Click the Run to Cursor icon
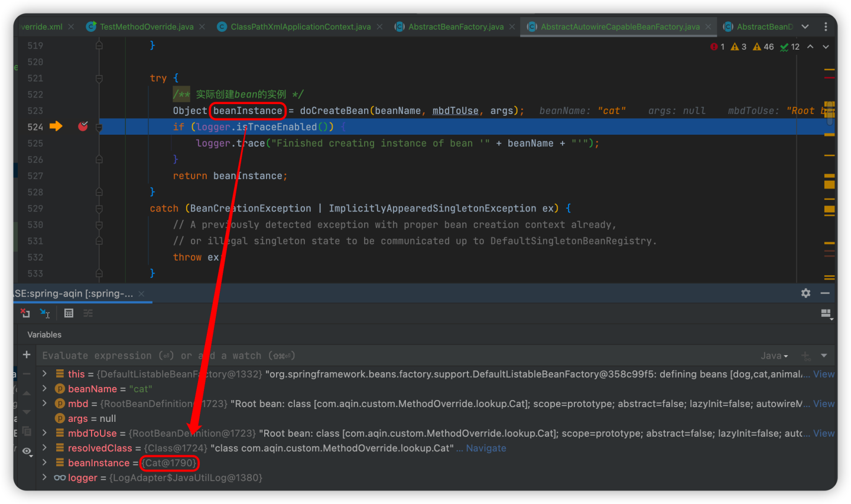The height and width of the screenshot is (504, 851). click(45, 313)
